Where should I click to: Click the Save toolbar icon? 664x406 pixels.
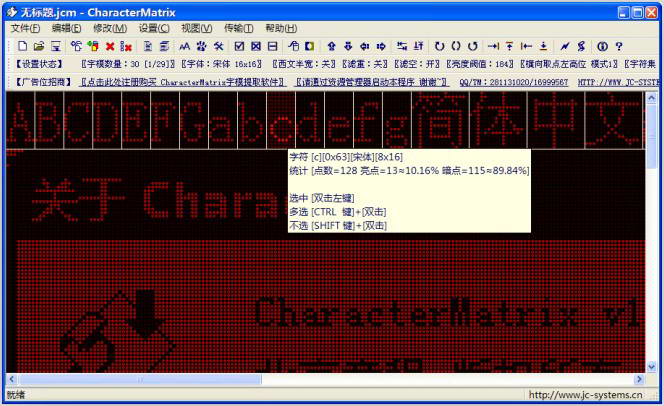point(56,46)
